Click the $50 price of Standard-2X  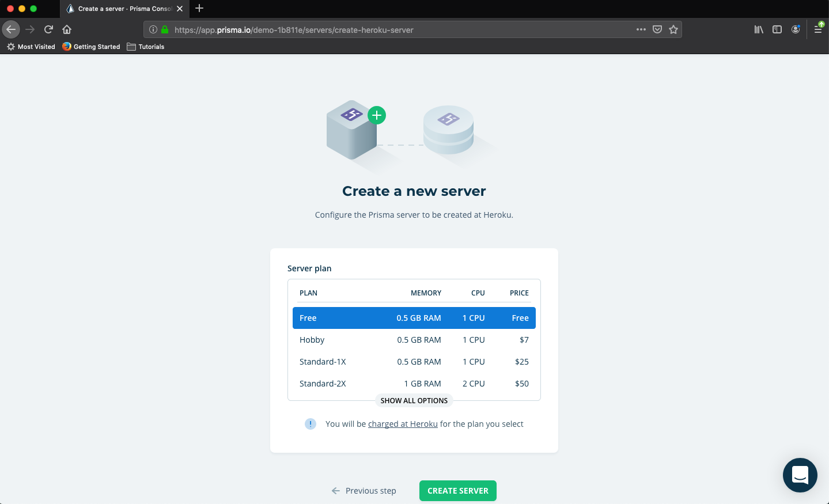point(522,384)
